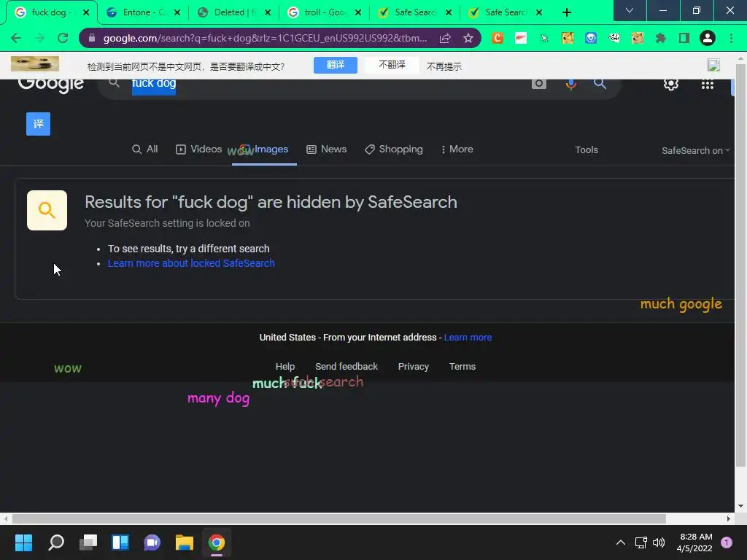Viewport: 747px width, 560px height.
Task: Open the orange C extension icon
Action: pos(498,38)
